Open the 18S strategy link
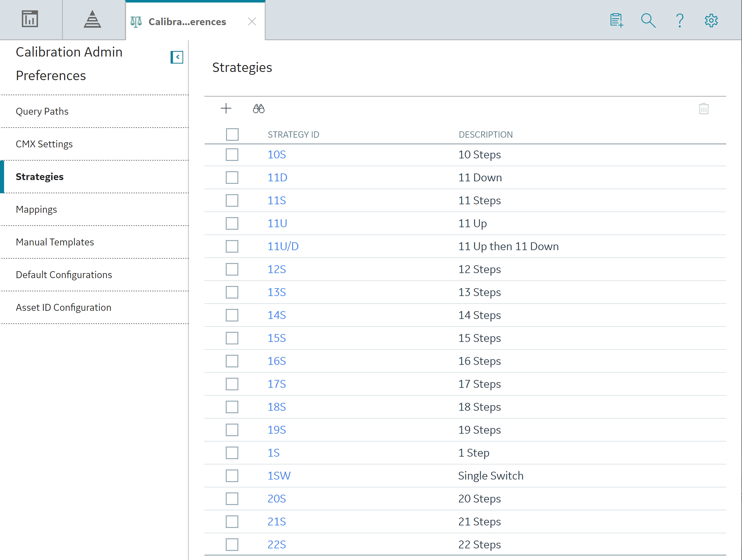Image resolution: width=742 pixels, height=560 pixels. tap(277, 407)
